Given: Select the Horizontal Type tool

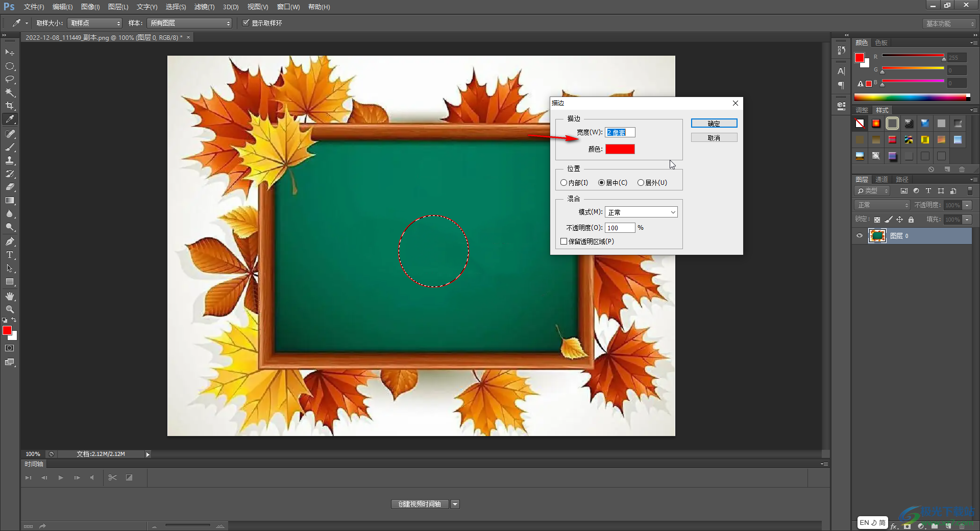Looking at the screenshot, I should (x=10, y=255).
